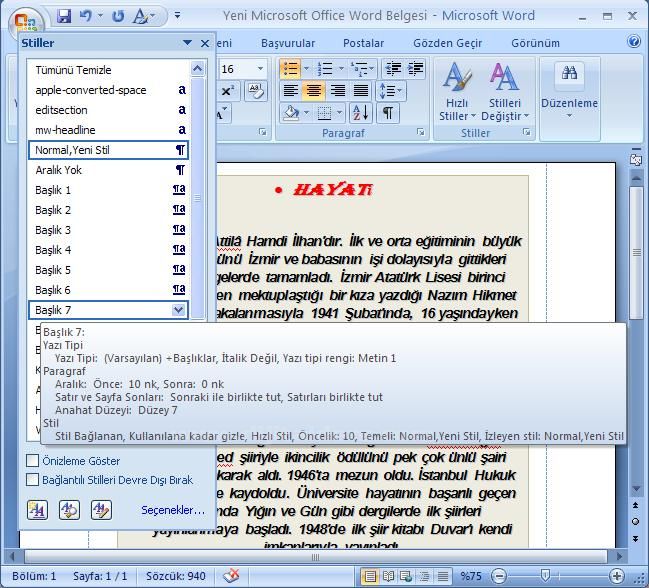Click the Office button logo

pos(26,23)
